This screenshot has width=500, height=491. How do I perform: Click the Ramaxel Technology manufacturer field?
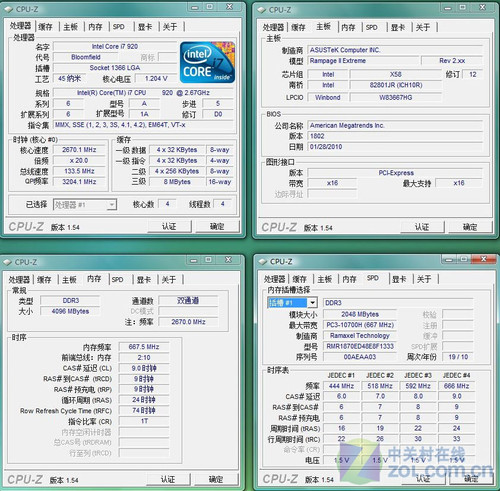pyautogui.click(x=360, y=335)
